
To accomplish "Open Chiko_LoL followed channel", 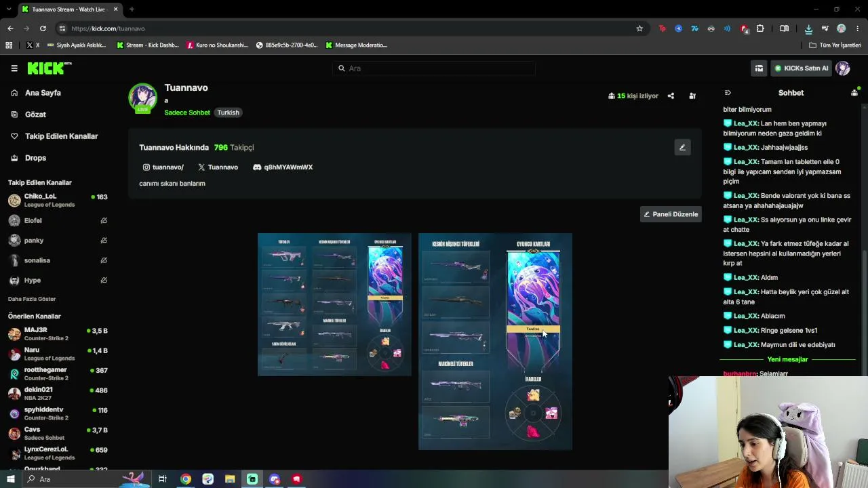I will [58, 201].
